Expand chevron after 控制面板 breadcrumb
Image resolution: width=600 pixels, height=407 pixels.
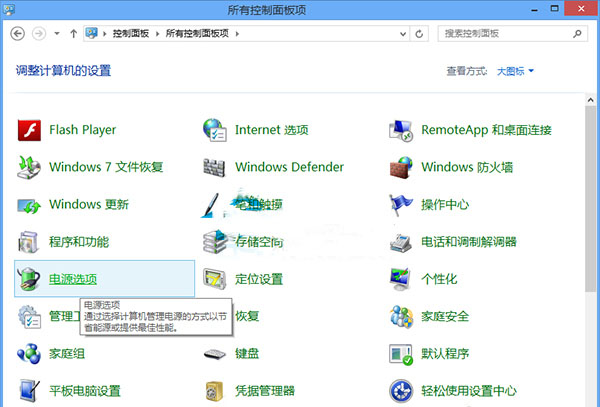pos(157,34)
